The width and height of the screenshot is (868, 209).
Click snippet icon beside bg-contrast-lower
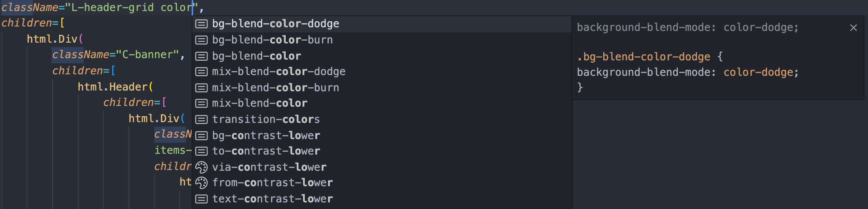pyautogui.click(x=201, y=136)
